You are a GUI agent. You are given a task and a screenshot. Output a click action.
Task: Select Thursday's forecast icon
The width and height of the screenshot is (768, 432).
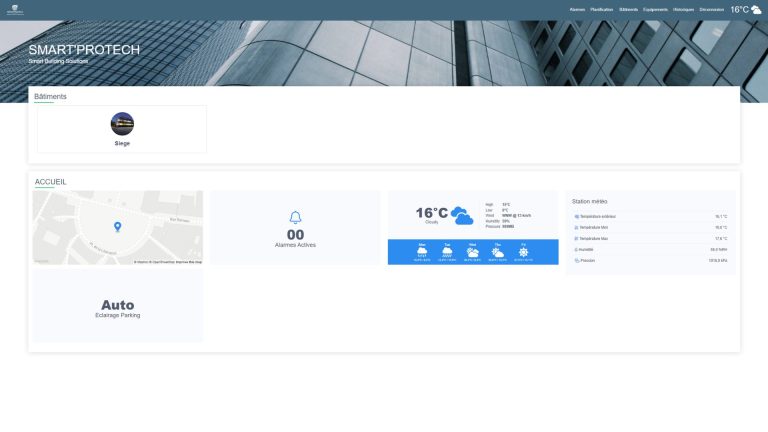(x=498, y=252)
